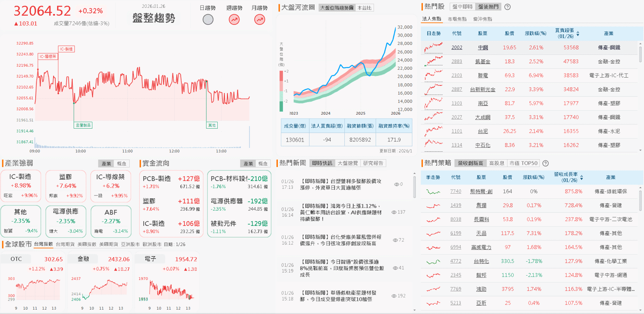Open stock link 富威電力
This screenshot has height=314, width=644.
click(482, 247)
